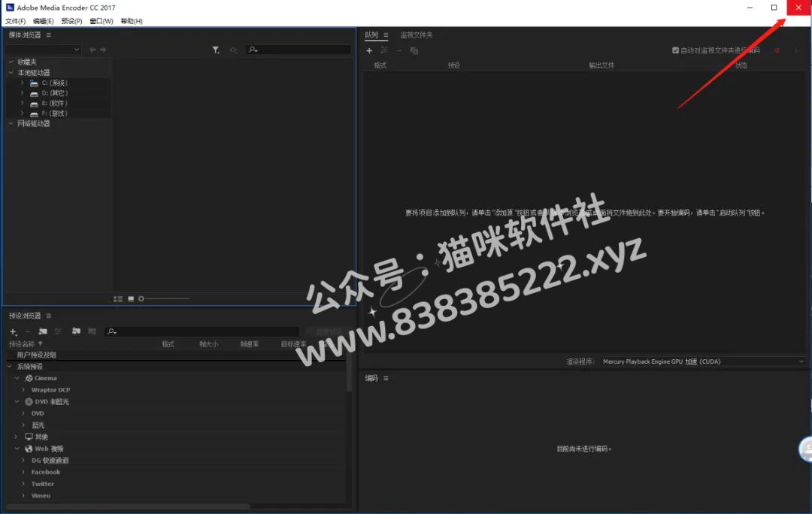This screenshot has width=812, height=514.
Task: Click the 帧大小 column header in Preset Browser
Action: (209, 344)
